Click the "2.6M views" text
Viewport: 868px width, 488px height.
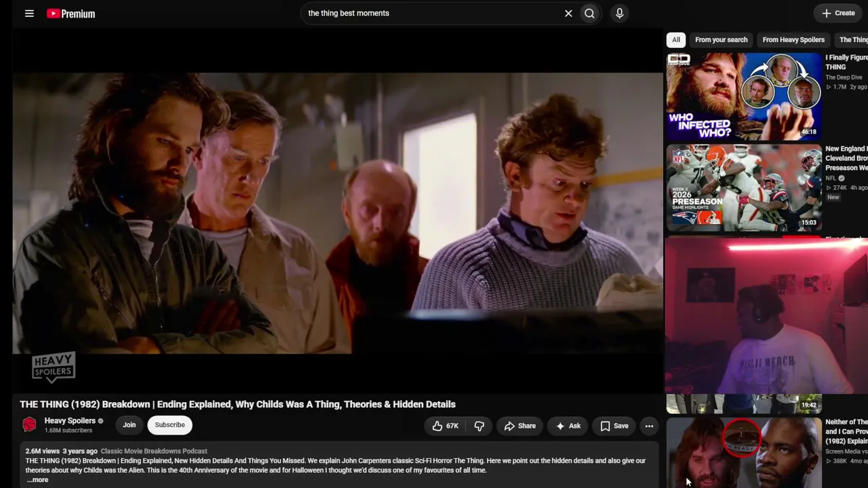tap(42, 451)
